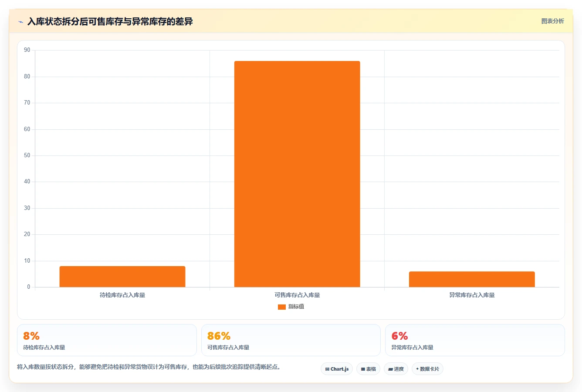
Task: Click the 可售库存占入库量 label under 86%
Action: 228,348
